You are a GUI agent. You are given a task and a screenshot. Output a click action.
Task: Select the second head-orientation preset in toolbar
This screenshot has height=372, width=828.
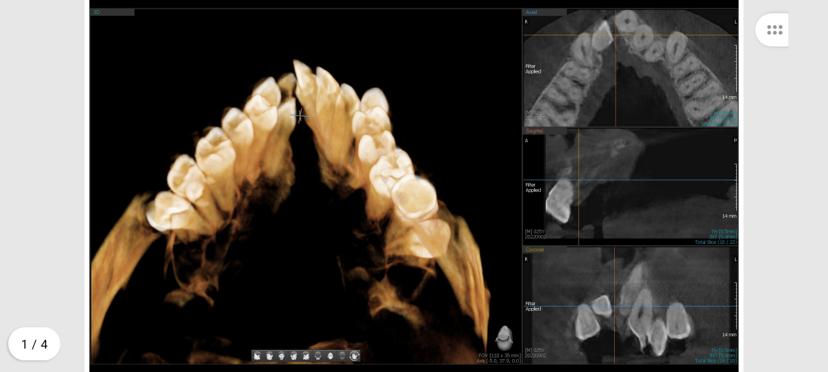click(270, 356)
